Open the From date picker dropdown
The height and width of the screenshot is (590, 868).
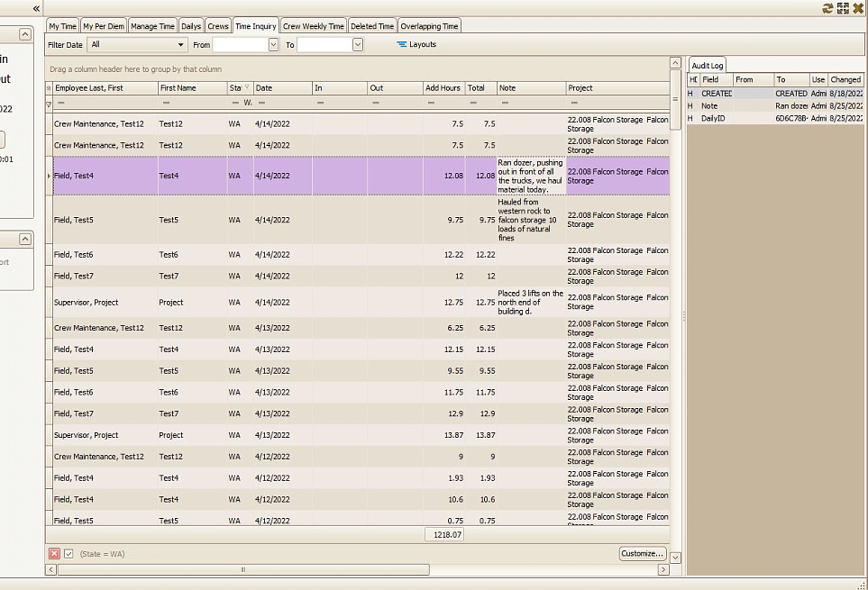273,44
